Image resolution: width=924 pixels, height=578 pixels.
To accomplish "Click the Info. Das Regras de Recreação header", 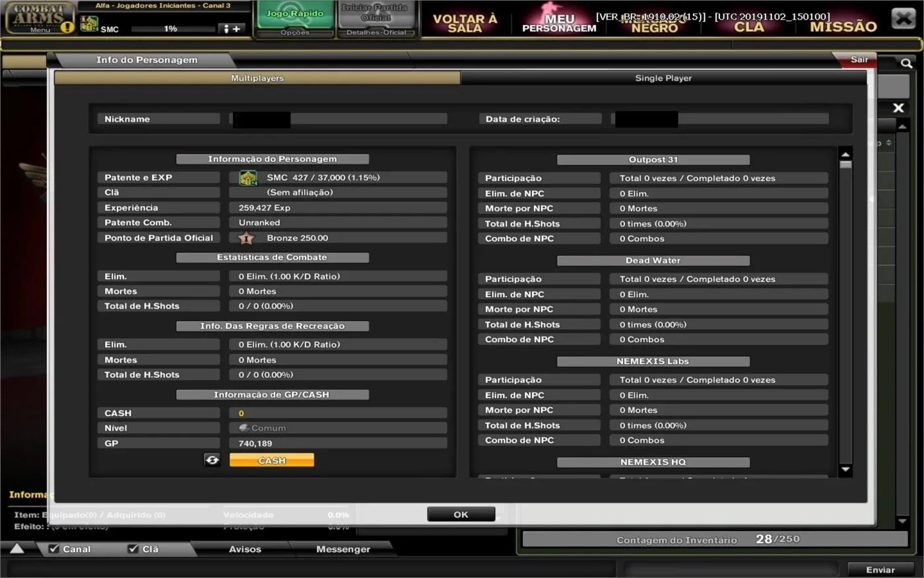I will [x=273, y=326].
